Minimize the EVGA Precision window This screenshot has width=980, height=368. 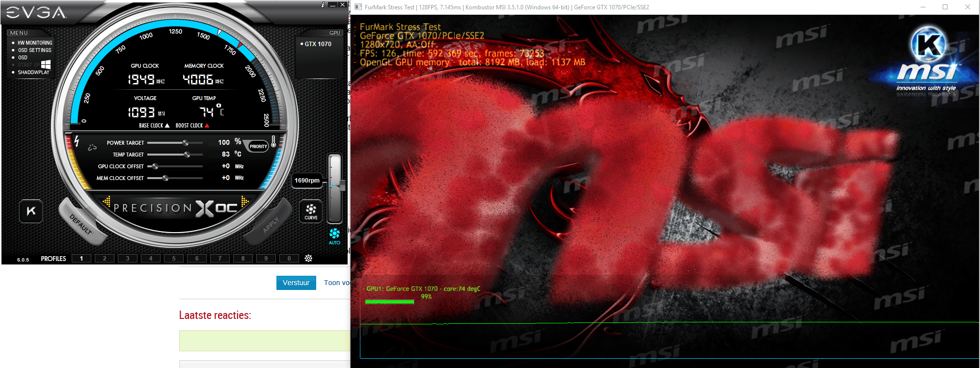click(x=332, y=5)
